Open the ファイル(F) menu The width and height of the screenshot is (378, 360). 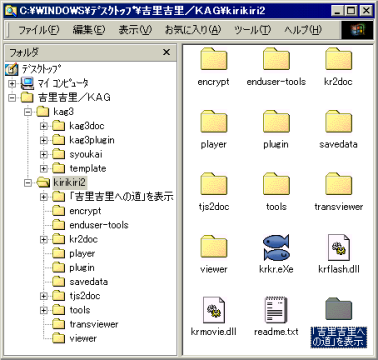[39, 30]
